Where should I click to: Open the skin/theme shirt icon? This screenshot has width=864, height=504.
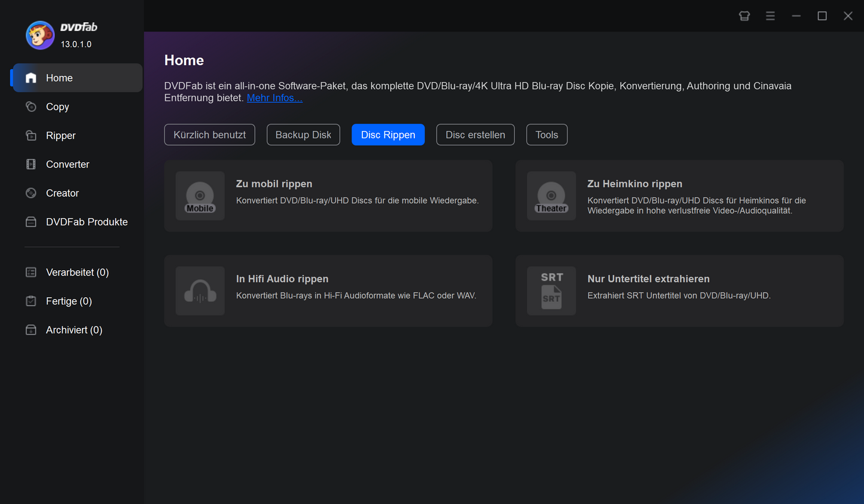(744, 16)
